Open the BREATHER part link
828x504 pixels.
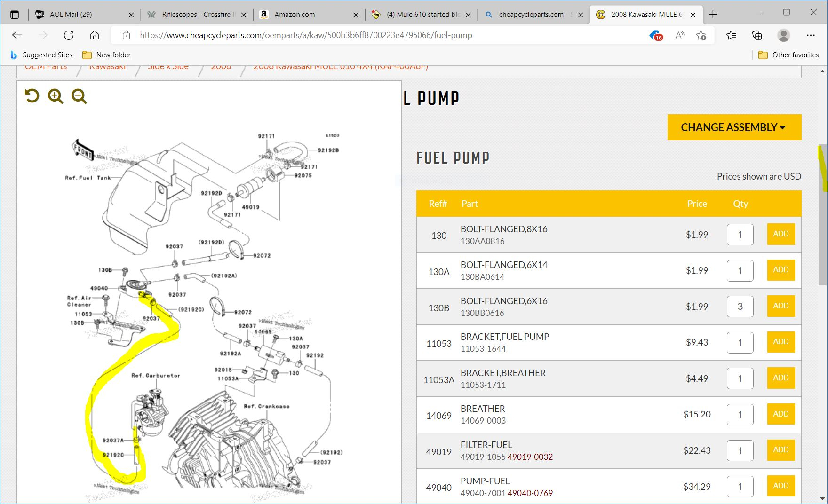pyautogui.click(x=483, y=409)
